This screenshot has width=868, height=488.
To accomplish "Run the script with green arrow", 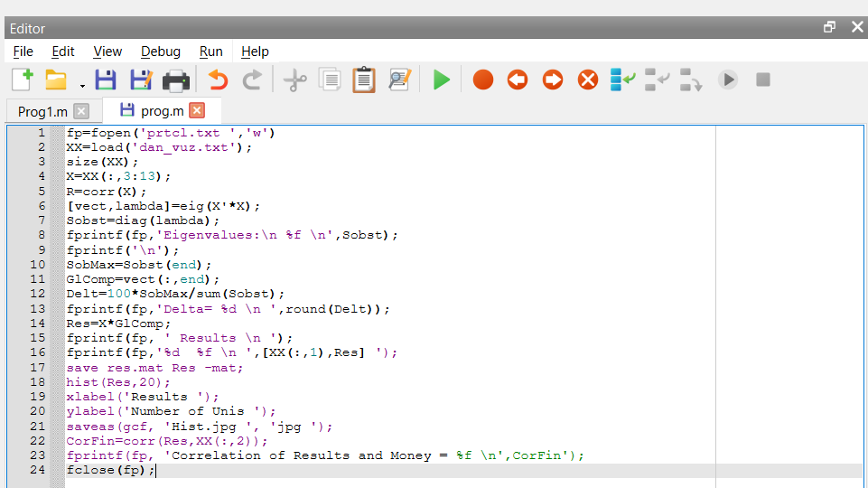I will coord(442,80).
